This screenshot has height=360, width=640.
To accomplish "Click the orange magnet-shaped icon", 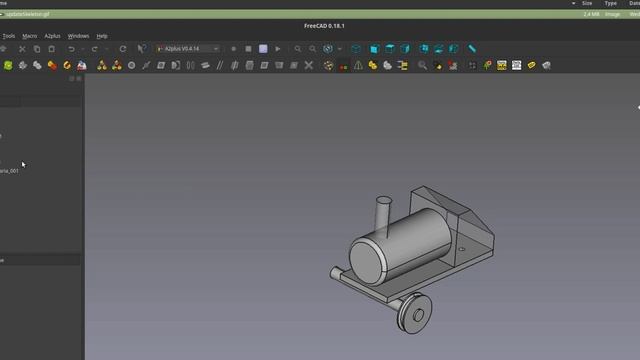I will tap(67, 65).
